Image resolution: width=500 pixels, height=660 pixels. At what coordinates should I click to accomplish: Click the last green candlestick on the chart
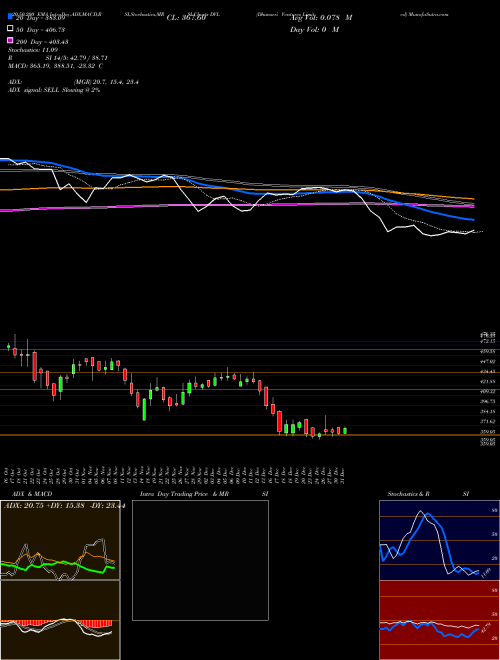point(345,431)
